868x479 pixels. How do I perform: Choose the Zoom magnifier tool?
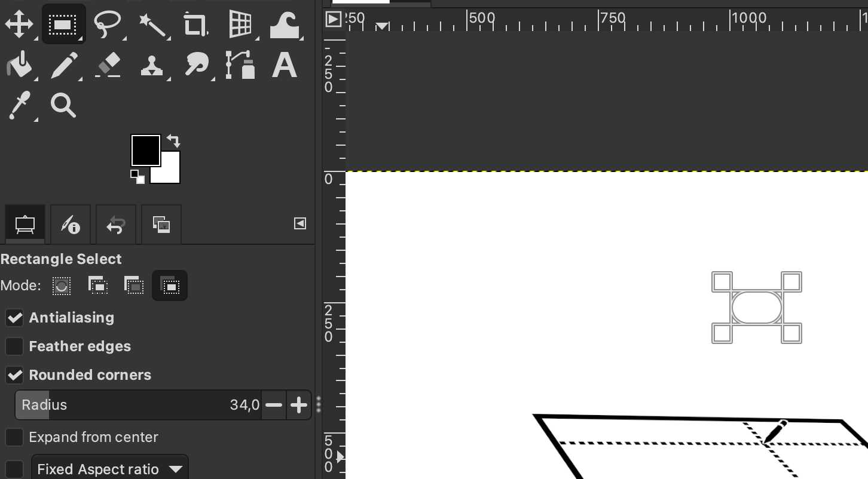pyautogui.click(x=63, y=105)
